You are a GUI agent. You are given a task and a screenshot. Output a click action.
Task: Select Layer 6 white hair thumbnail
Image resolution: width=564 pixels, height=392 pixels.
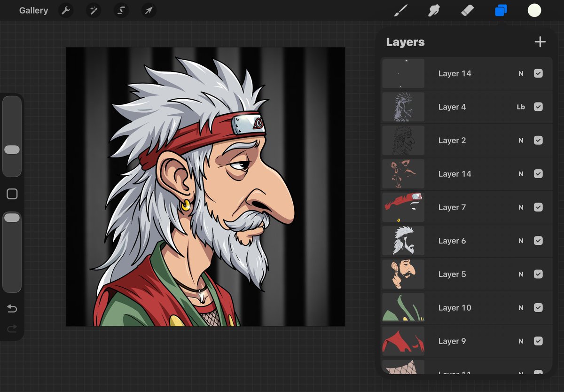(403, 241)
